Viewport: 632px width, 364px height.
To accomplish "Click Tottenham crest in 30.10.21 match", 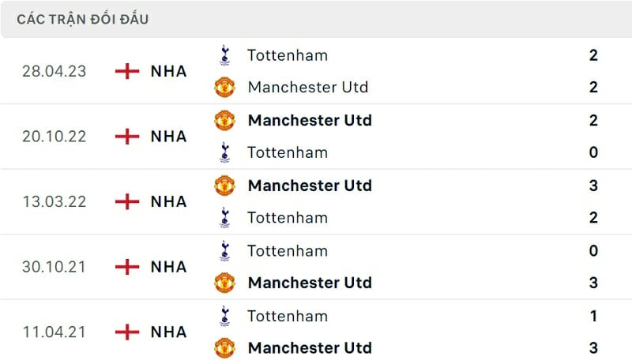I will click(225, 250).
